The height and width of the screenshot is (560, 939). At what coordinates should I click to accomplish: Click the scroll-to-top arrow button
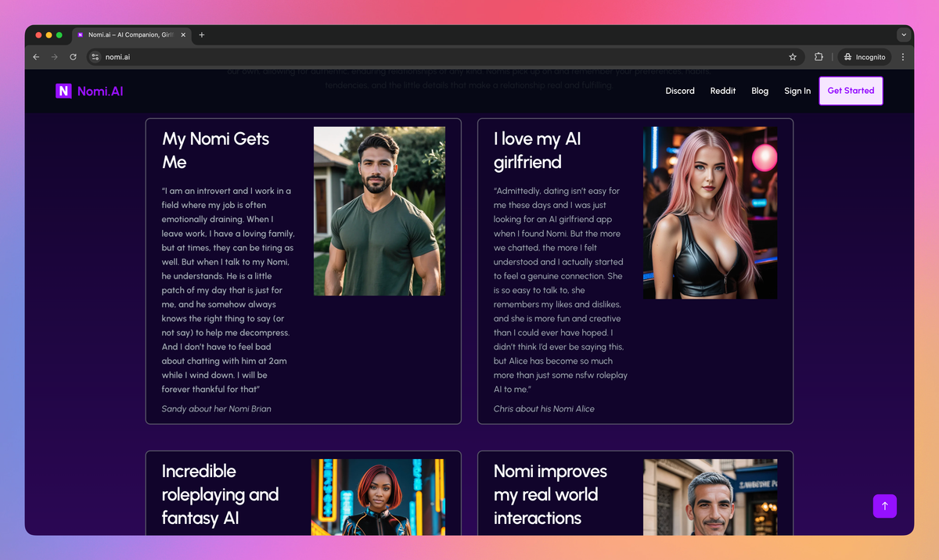pos(885,506)
